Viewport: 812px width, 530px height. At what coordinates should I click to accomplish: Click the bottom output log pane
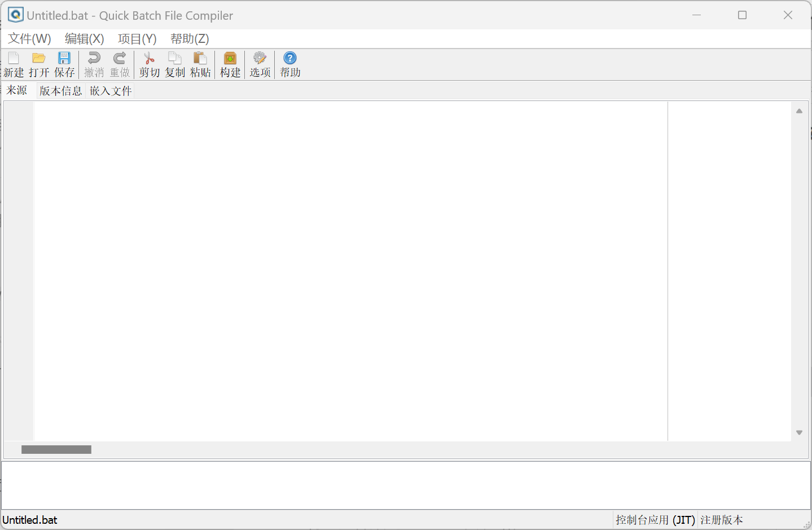click(406, 485)
